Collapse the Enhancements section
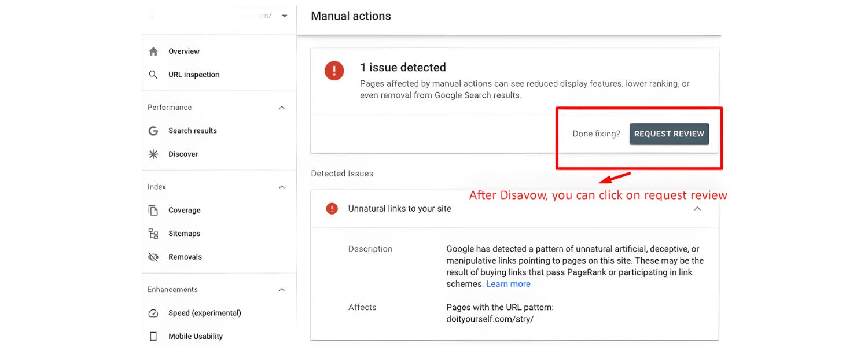Screen dimensions: 868x347 click(282, 290)
